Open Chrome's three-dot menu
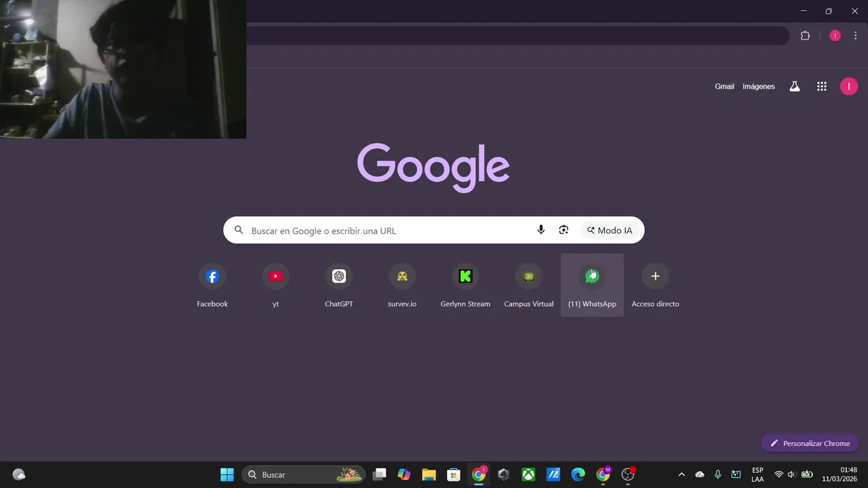The image size is (868, 488). tap(856, 36)
